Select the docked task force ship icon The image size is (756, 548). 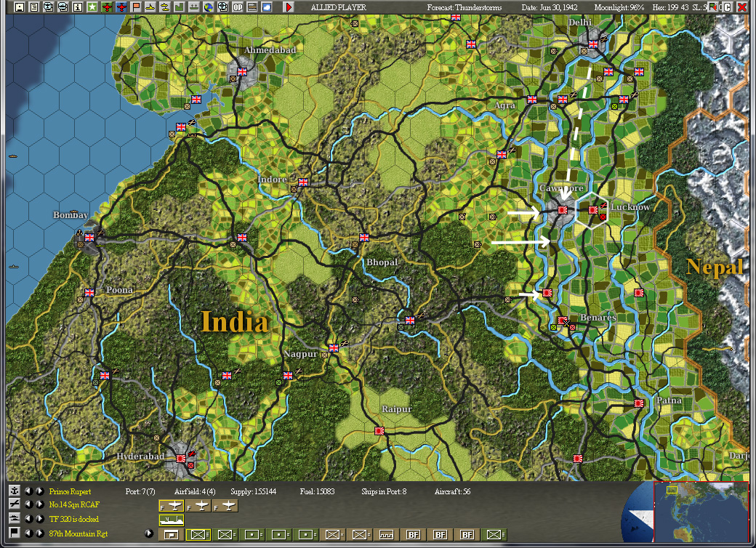171,520
